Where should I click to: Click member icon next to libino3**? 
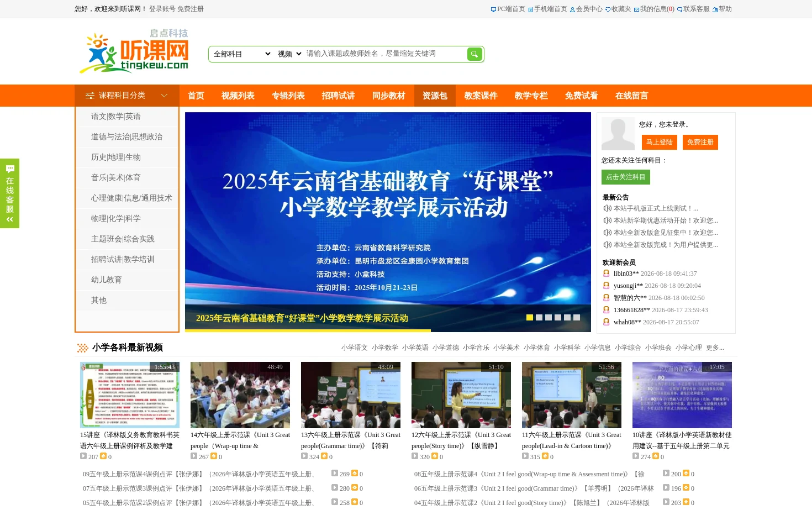pyautogui.click(x=606, y=274)
